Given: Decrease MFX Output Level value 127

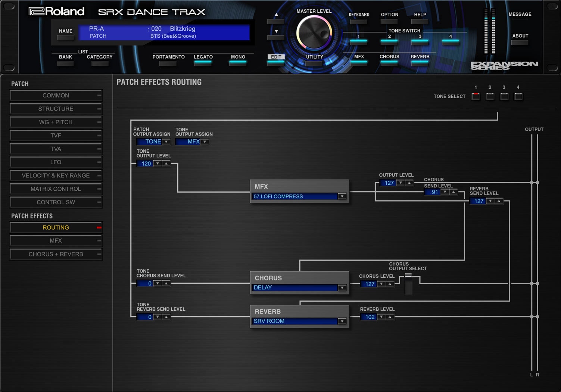Looking at the screenshot, I should coord(401,183).
